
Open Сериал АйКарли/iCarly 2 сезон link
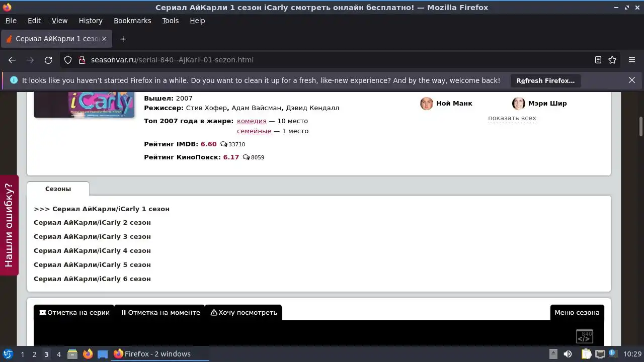[92, 223]
